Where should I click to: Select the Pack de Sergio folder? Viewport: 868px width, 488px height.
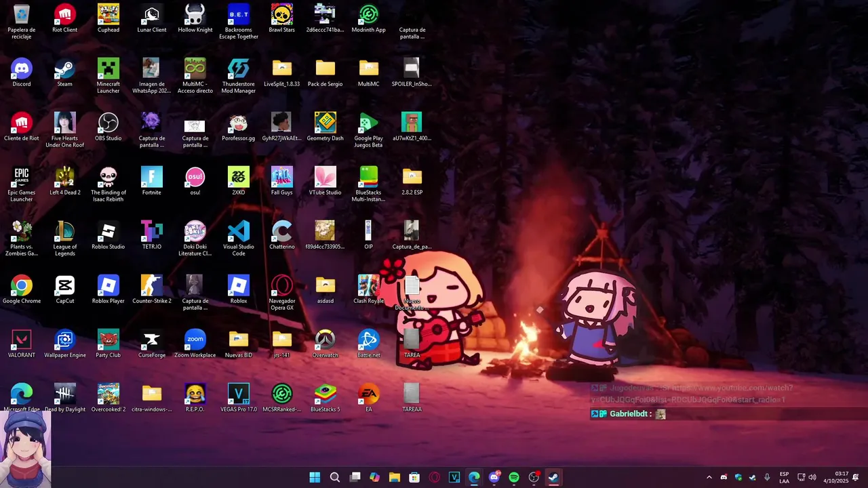(325, 73)
